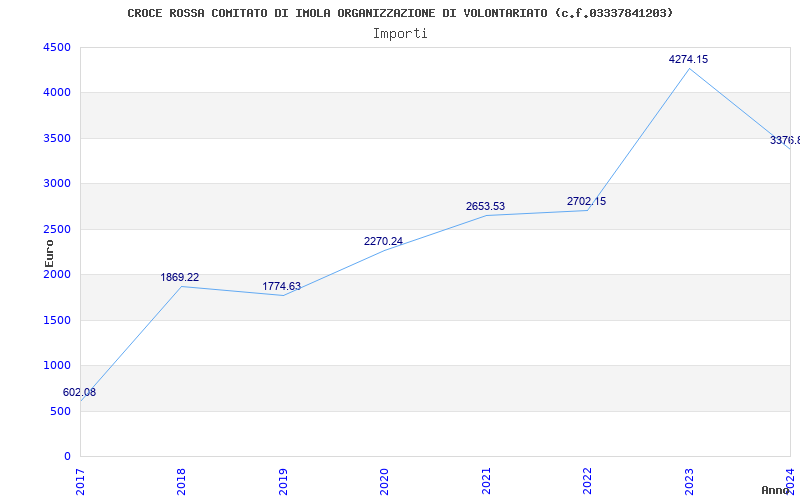Image resolution: width=800 pixels, height=500 pixels.
Task: Select the 2021 x-axis year label
Action: [x=486, y=482]
